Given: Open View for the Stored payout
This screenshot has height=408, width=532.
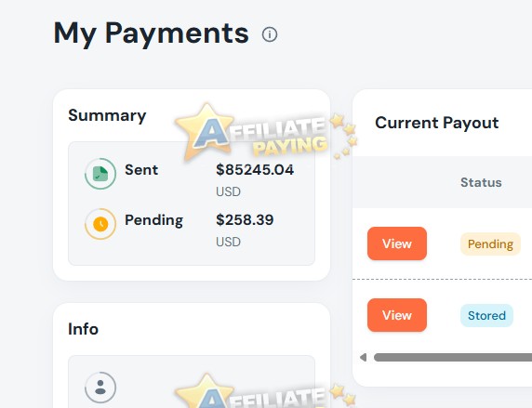Looking at the screenshot, I should [x=397, y=315].
